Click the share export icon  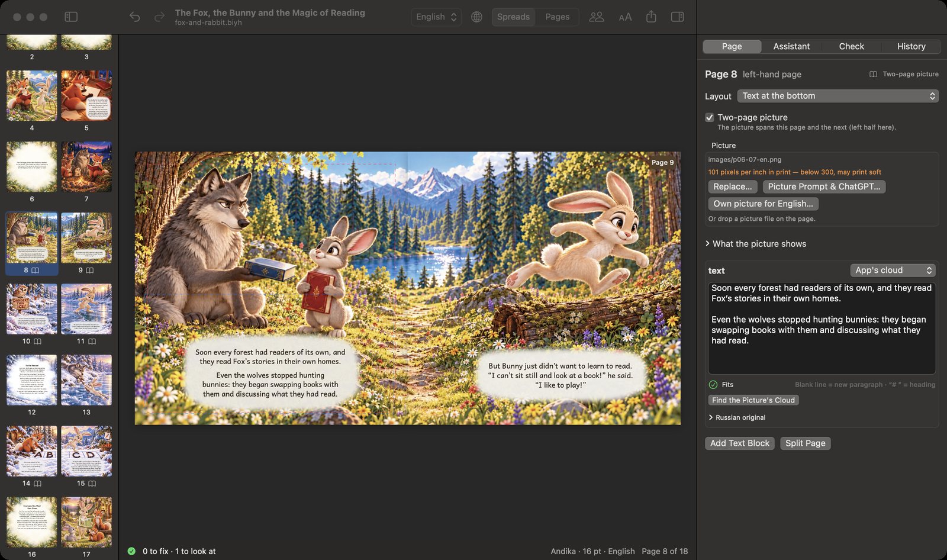click(x=651, y=17)
